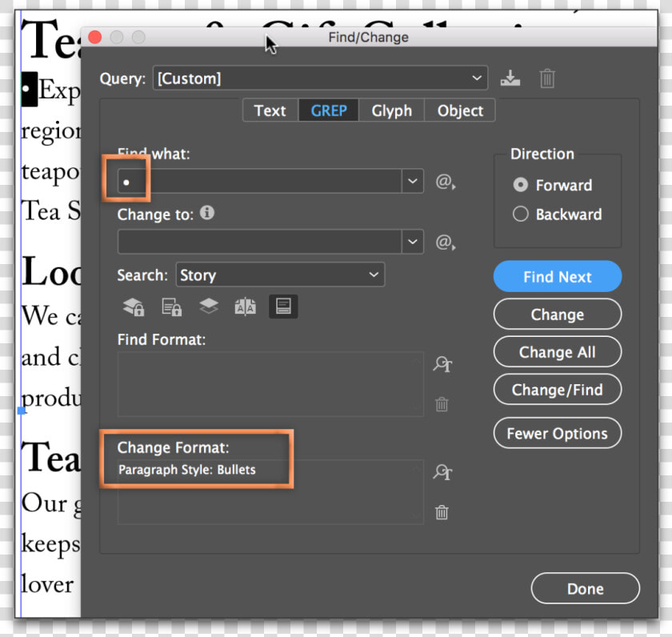Expand Find what history dropdown arrow
Image resolution: width=672 pixels, height=637 pixels.
(412, 181)
